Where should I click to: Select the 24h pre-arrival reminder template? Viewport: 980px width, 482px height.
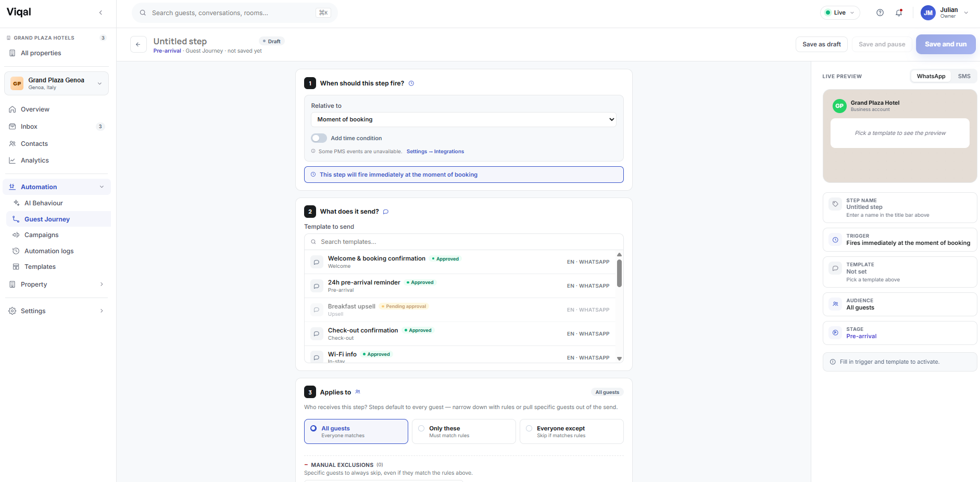point(460,286)
